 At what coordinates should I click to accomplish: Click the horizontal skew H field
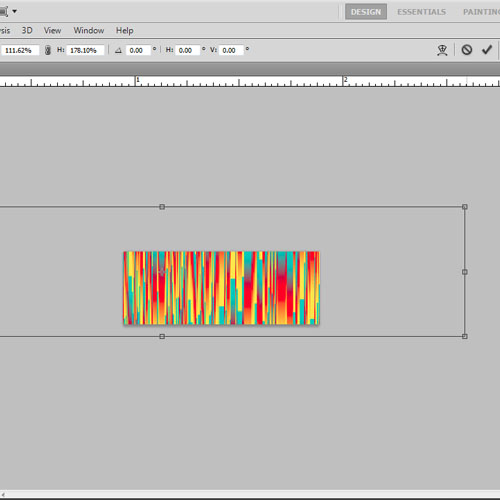point(187,50)
